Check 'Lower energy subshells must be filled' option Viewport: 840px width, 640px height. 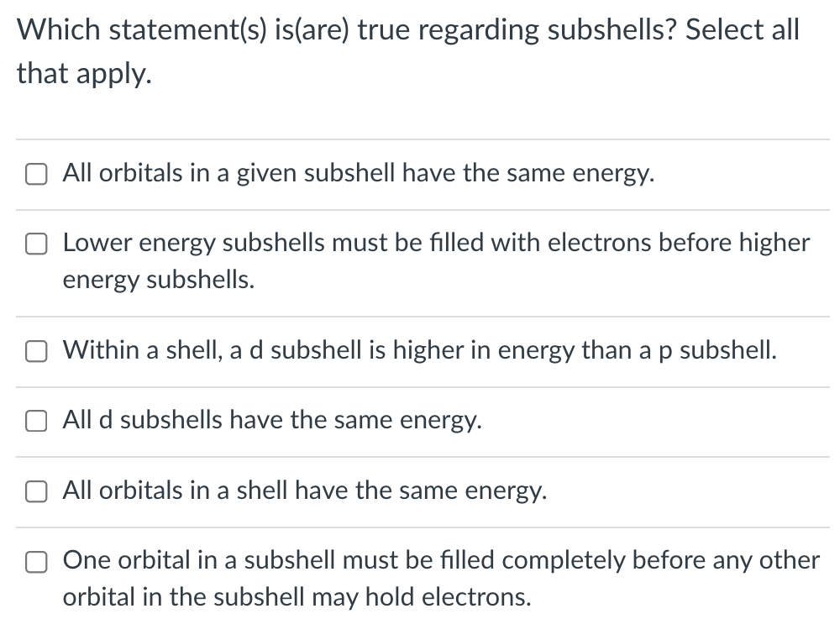[x=36, y=244]
